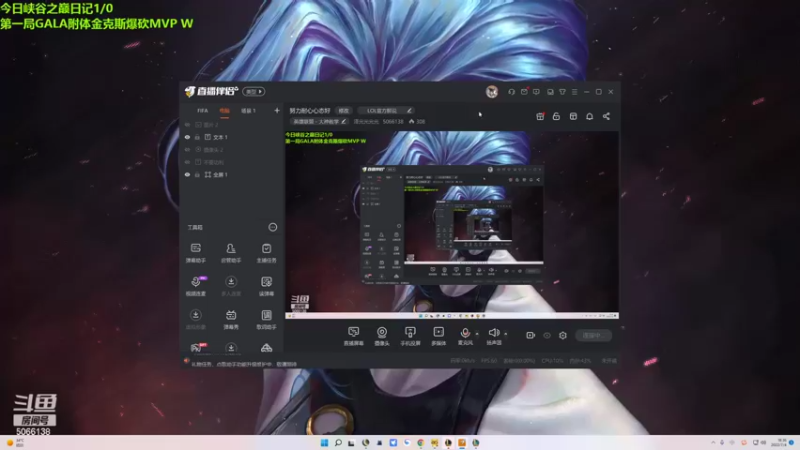
Task: Click the room number 5066138 text
Action: [393, 121]
